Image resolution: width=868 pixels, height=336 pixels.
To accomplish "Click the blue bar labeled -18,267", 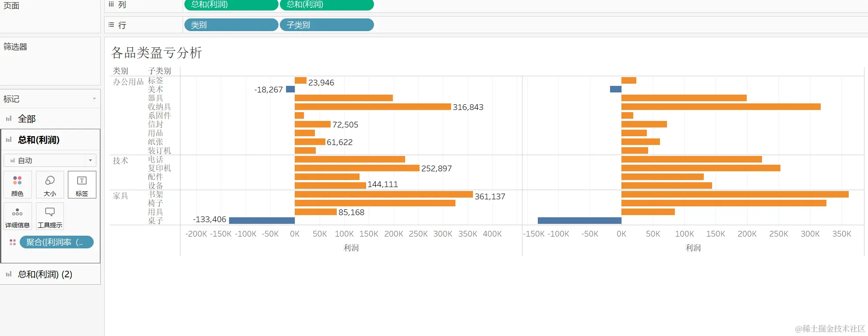I will tap(290, 89).
